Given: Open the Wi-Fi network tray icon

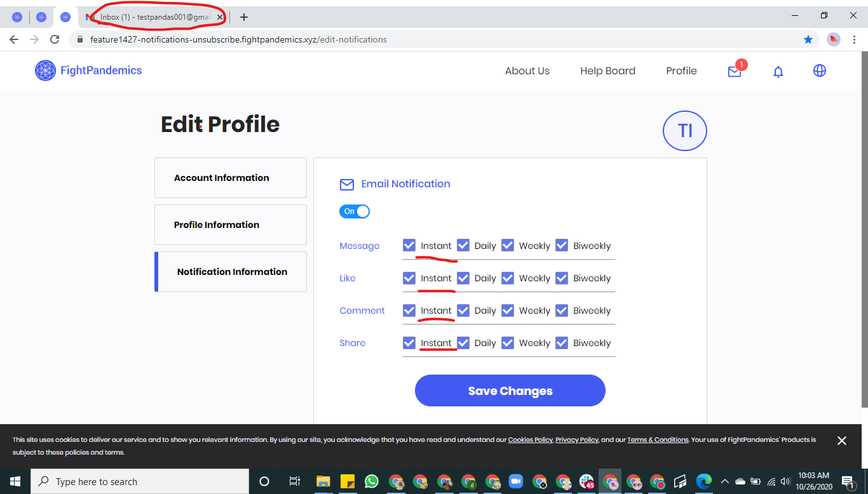Looking at the screenshot, I should pyautogui.click(x=771, y=481).
